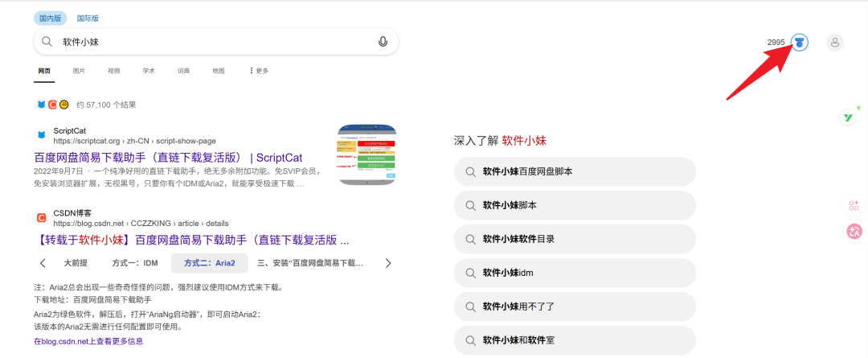Image resolution: width=868 pixels, height=358 pixels.
Task: Click the green Y floating sidebar icon
Action: (x=847, y=117)
